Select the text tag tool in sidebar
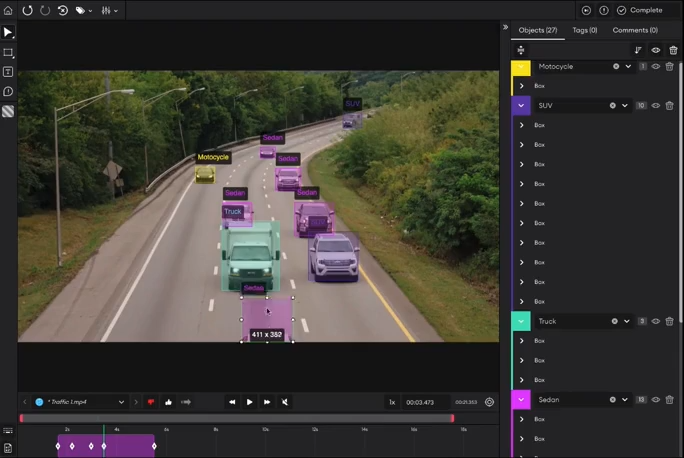 (8, 72)
